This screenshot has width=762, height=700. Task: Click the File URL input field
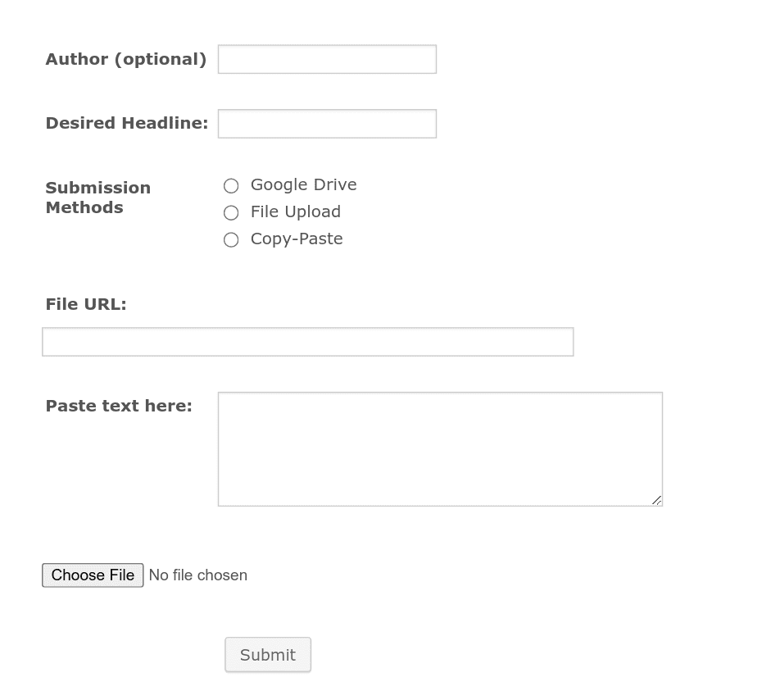coord(307,341)
